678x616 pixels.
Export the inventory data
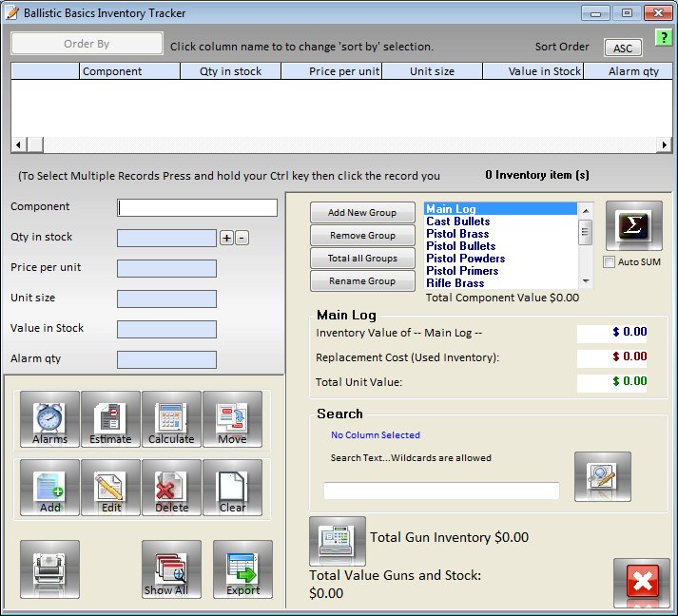(x=242, y=568)
